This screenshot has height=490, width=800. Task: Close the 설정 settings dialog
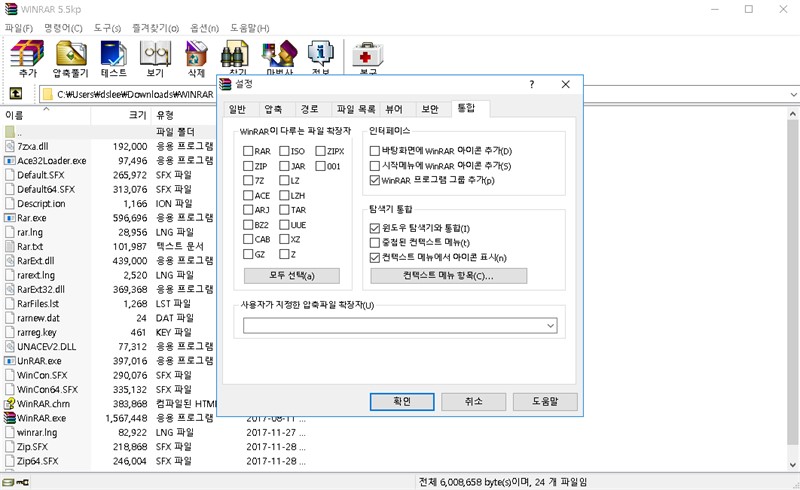pyautogui.click(x=565, y=84)
